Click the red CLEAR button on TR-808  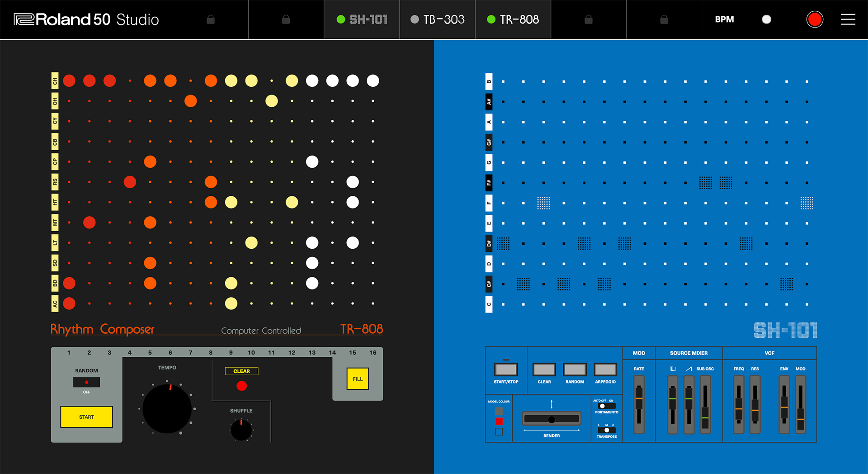coord(242,386)
